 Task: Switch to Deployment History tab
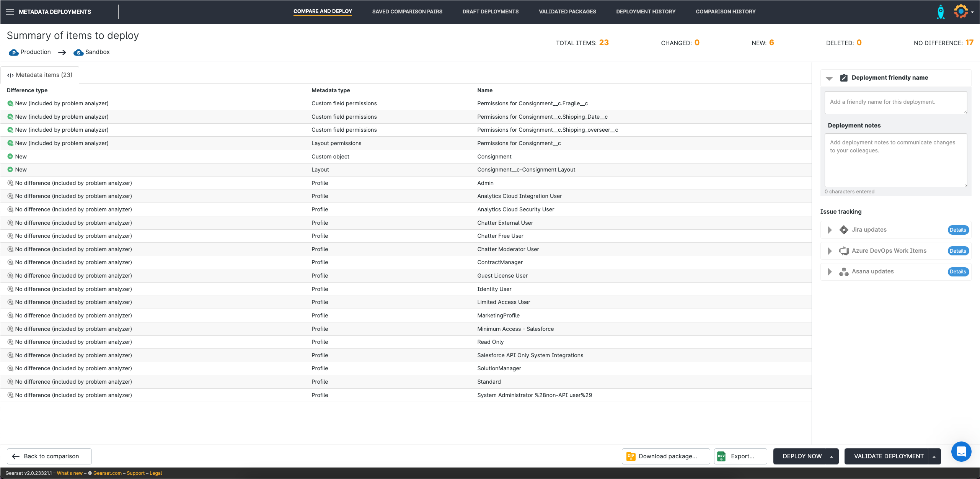[646, 11]
